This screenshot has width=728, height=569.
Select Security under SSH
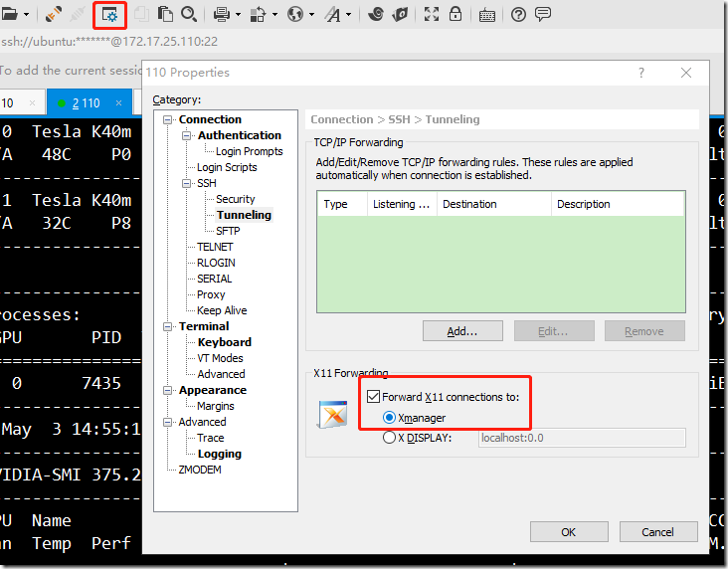pos(236,199)
